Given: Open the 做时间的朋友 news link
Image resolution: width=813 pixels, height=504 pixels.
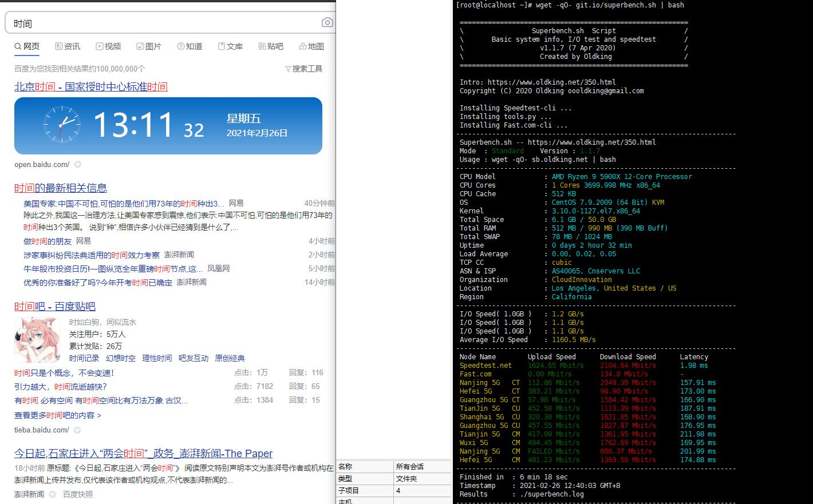Looking at the screenshot, I should pyautogui.click(x=48, y=241).
